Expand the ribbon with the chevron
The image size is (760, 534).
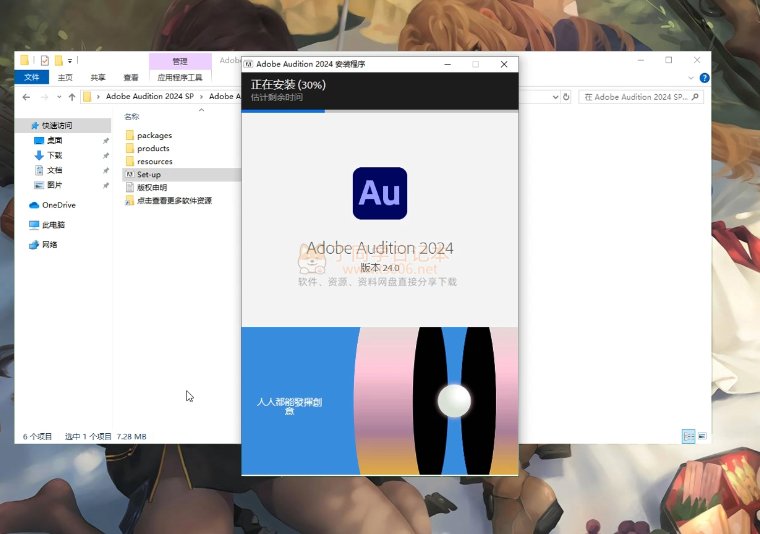[x=691, y=78]
